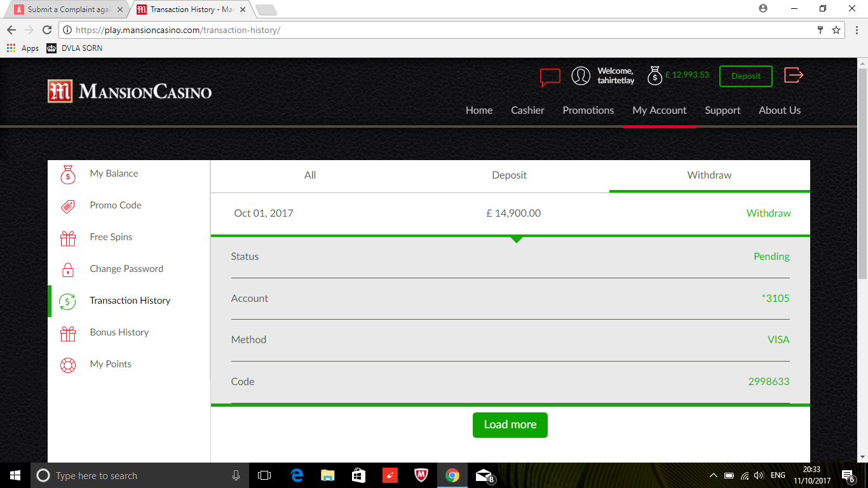Close the Submit a Complaint browser tab

(120, 10)
